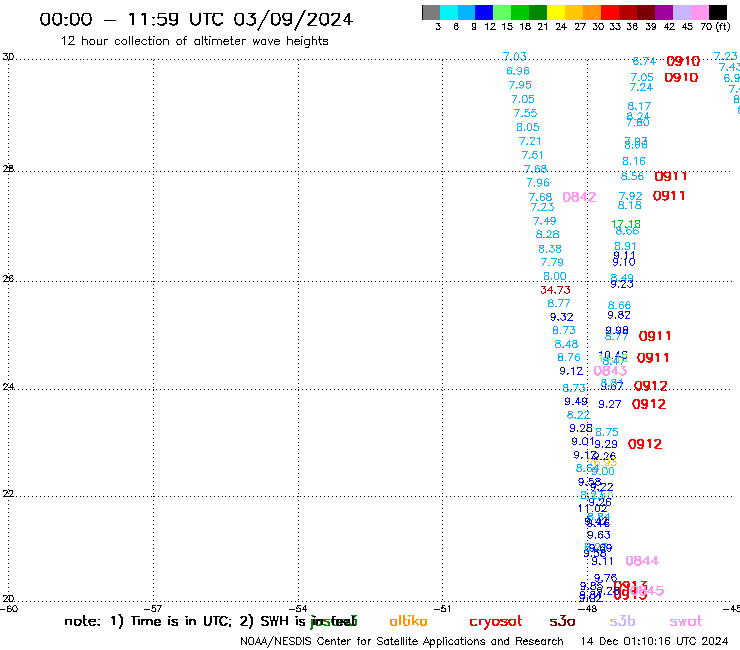Click the wave height 8.00
The image size is (740, 650).
(555, 276)
